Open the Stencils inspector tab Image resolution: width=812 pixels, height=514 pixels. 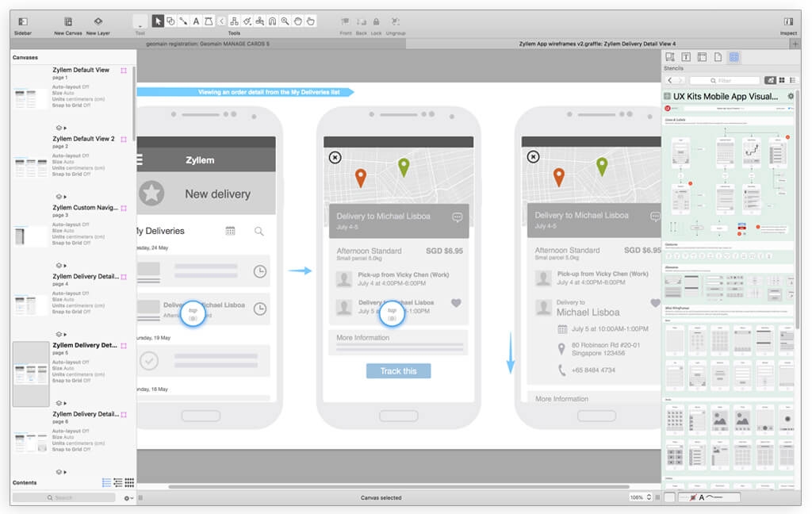pos(733,57)
